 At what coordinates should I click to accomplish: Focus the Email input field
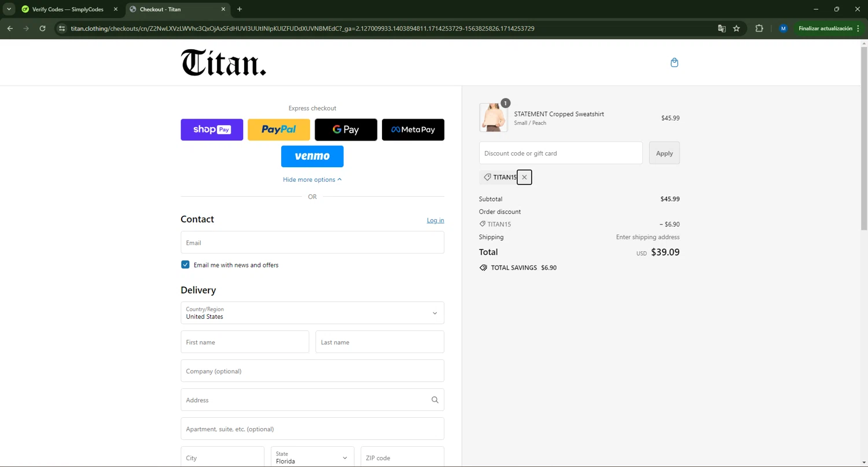click(x=312, y=242)
